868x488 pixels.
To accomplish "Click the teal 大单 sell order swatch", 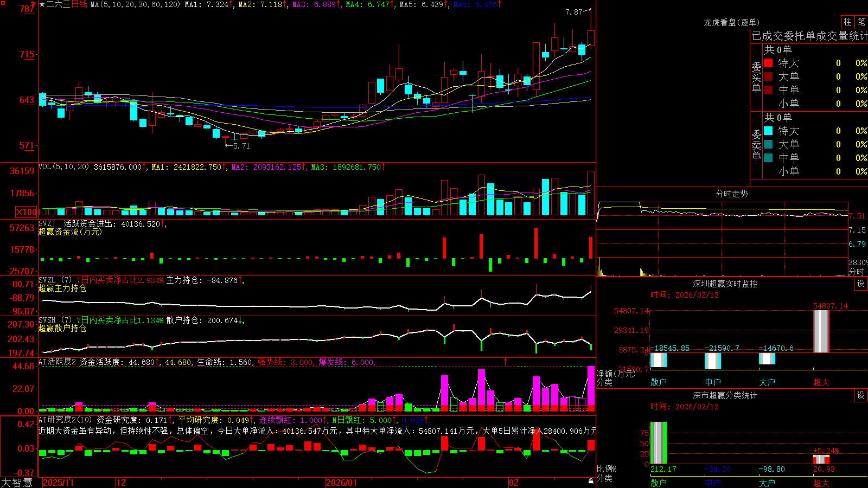I will click(x=768, y=144).
